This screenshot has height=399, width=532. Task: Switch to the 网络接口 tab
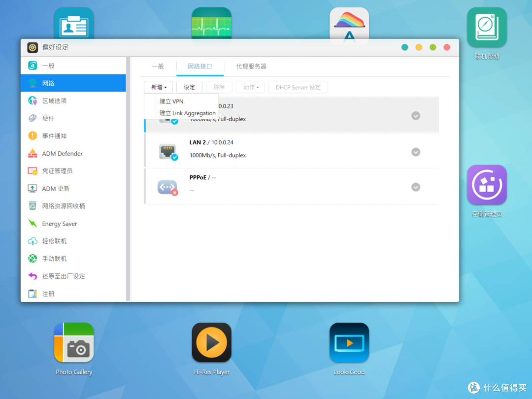(200, 66)
